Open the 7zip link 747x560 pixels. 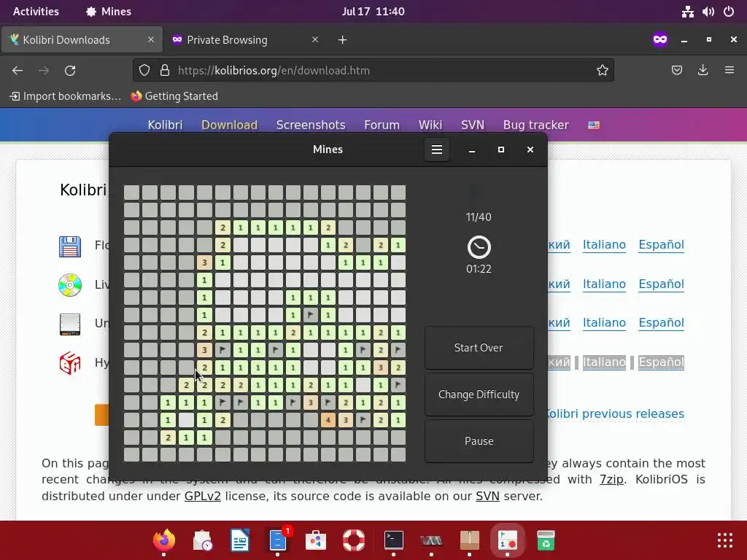click(611, 480)
